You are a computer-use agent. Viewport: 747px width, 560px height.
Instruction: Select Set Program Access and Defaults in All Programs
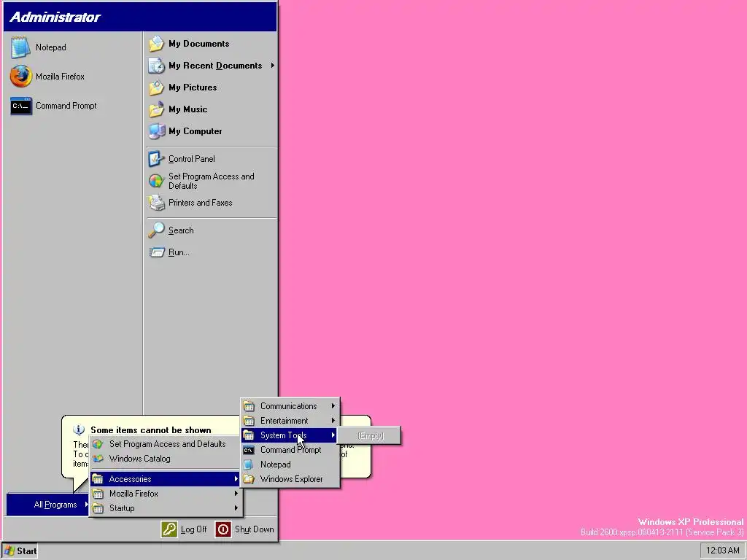[x=166, y=444]
